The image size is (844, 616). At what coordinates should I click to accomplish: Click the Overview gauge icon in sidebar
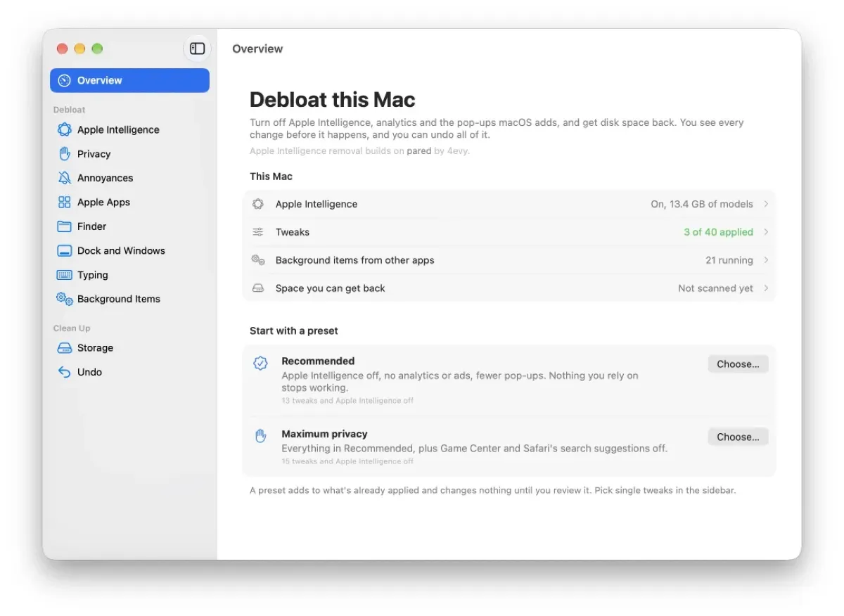click(x=65, y=80)
